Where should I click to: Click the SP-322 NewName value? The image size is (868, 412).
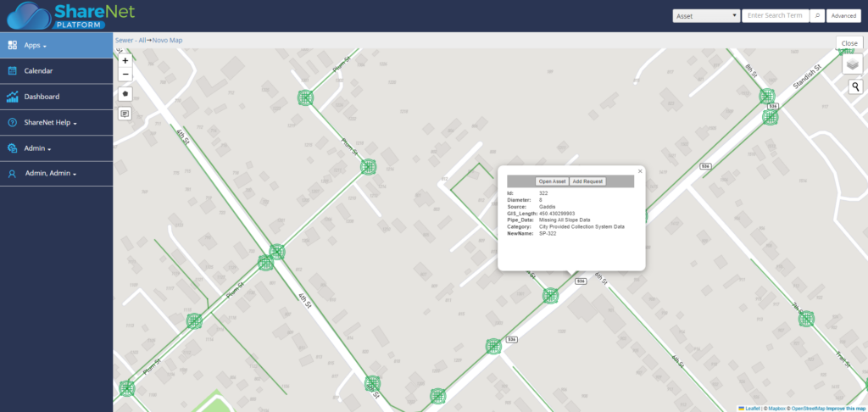pyautogui.click(x=548, y=234)
